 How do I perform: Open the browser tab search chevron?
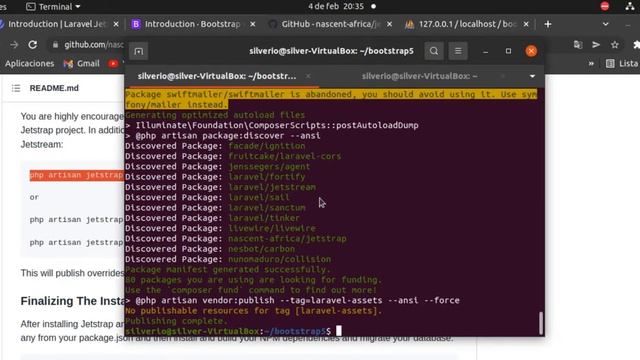tap(606, 24)
